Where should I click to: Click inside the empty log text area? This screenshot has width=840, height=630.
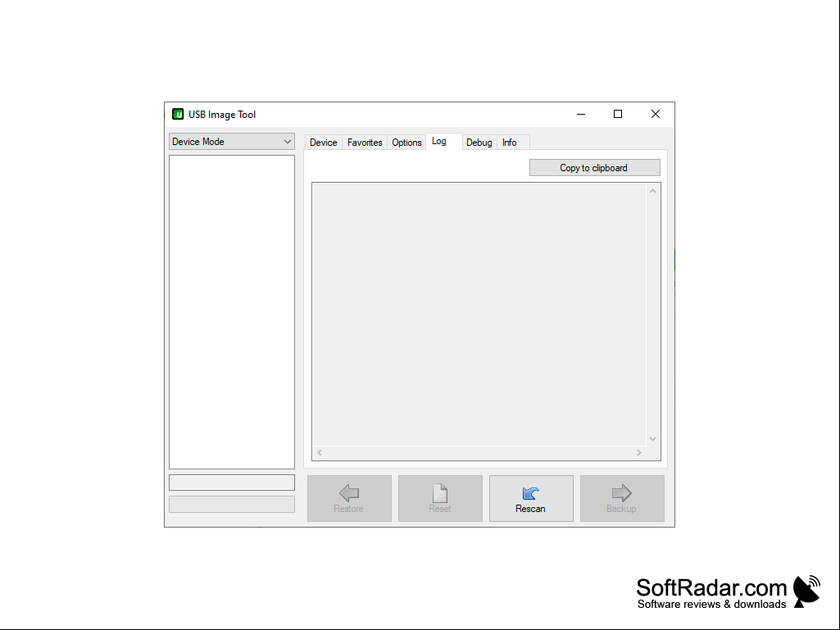click(479, 315)
